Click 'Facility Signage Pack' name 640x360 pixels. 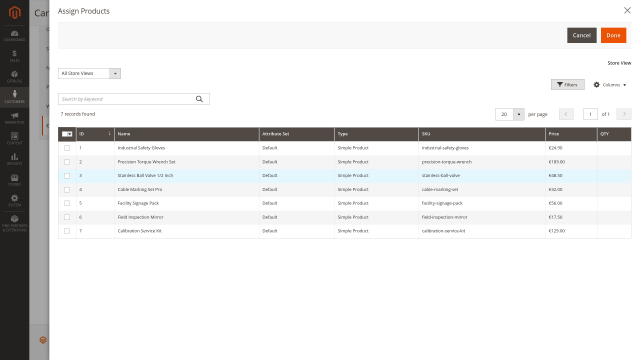coord(138,203)
